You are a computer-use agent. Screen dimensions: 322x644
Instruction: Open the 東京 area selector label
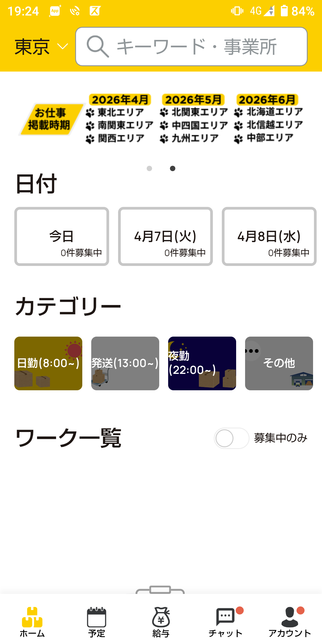coord(32,47)
